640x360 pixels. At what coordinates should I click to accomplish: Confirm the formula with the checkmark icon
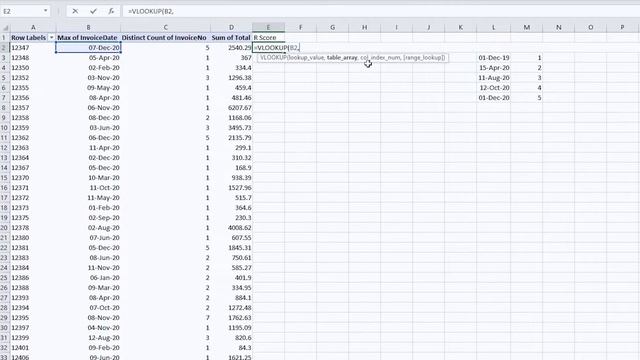click(x=93, y=11)
